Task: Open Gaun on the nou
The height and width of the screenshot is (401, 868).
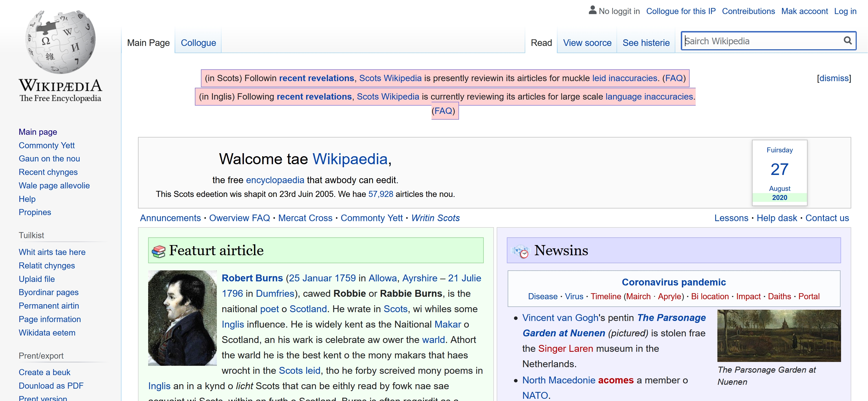Action: pos(49,158)
